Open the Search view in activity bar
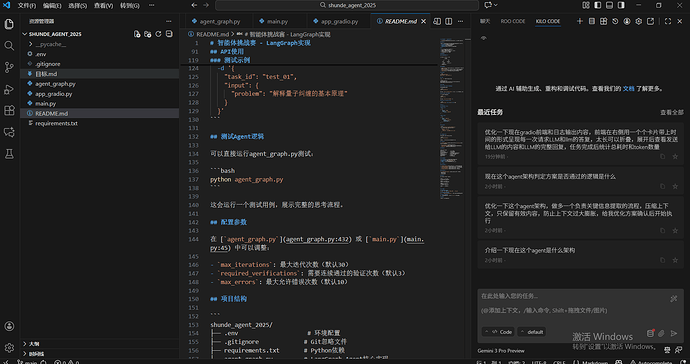The height and width of the screenshot is (364, 690). pyautogui.click(x=9, y=46)
